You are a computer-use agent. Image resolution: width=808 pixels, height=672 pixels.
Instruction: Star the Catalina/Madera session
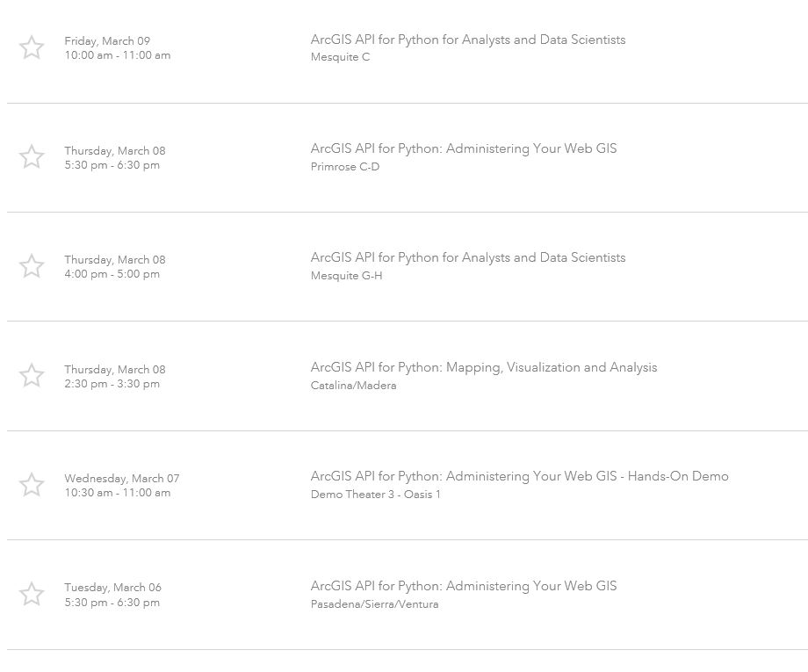32,375
